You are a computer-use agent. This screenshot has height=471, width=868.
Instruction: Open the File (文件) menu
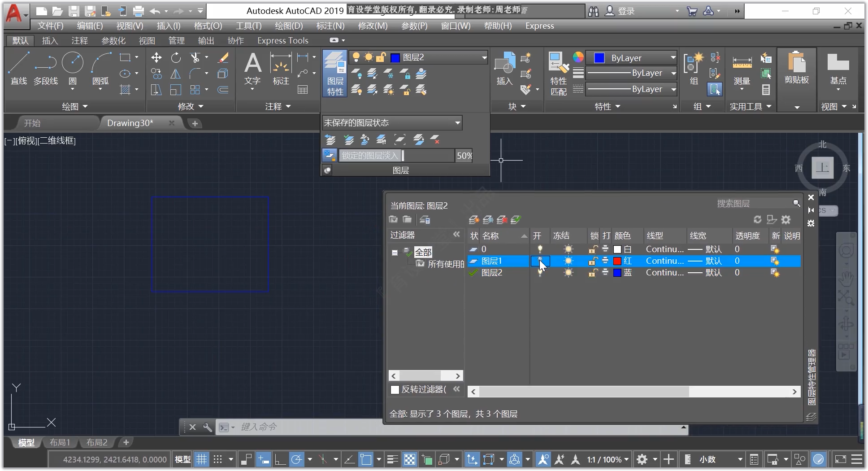pos(50,26)
